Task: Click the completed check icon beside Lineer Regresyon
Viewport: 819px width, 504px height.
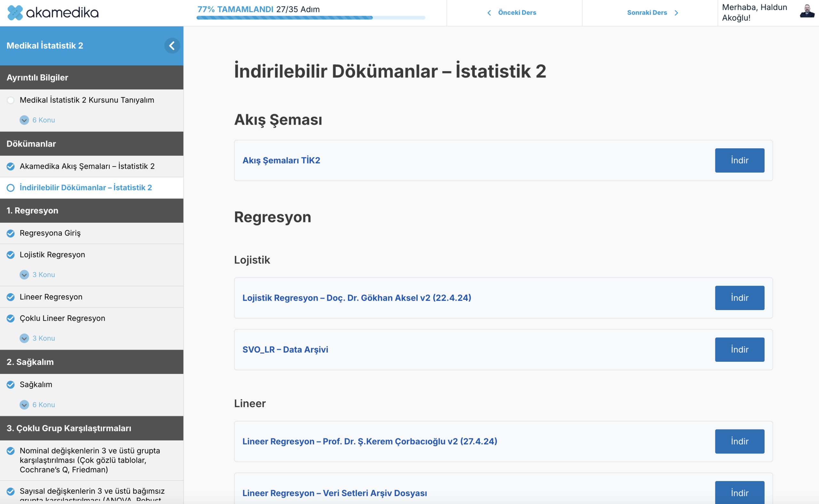Action: tap(11, 297)
